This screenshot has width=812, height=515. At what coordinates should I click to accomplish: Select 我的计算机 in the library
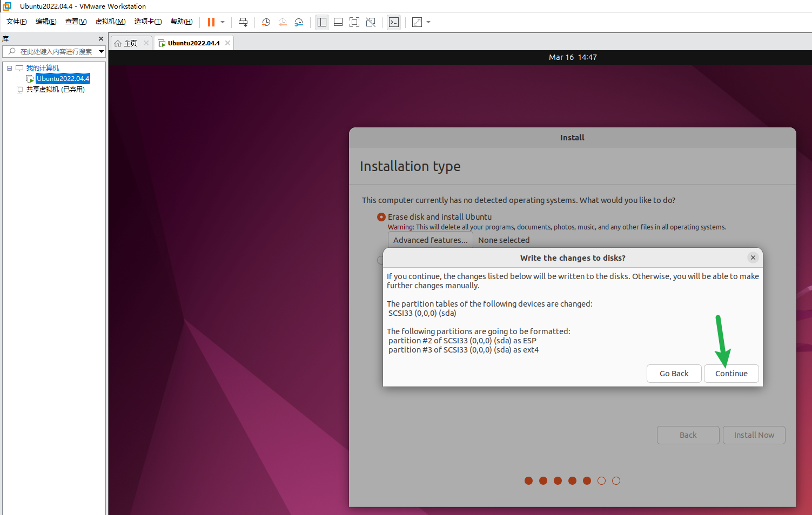point(43,68)
